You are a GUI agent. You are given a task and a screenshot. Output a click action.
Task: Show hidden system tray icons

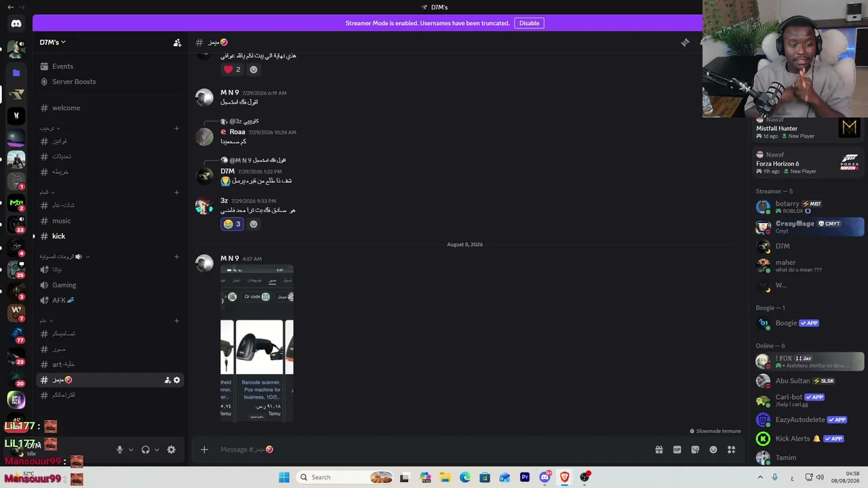[x=760, y=477]
